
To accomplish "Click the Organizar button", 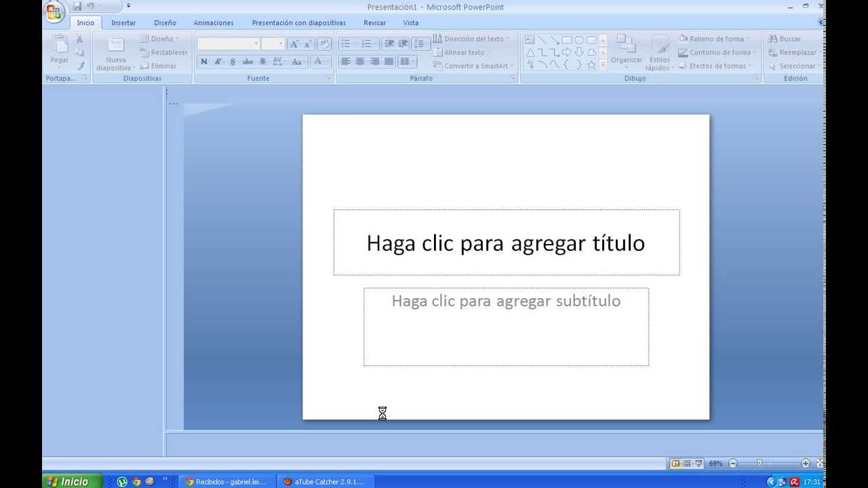I will click(626, 53).
